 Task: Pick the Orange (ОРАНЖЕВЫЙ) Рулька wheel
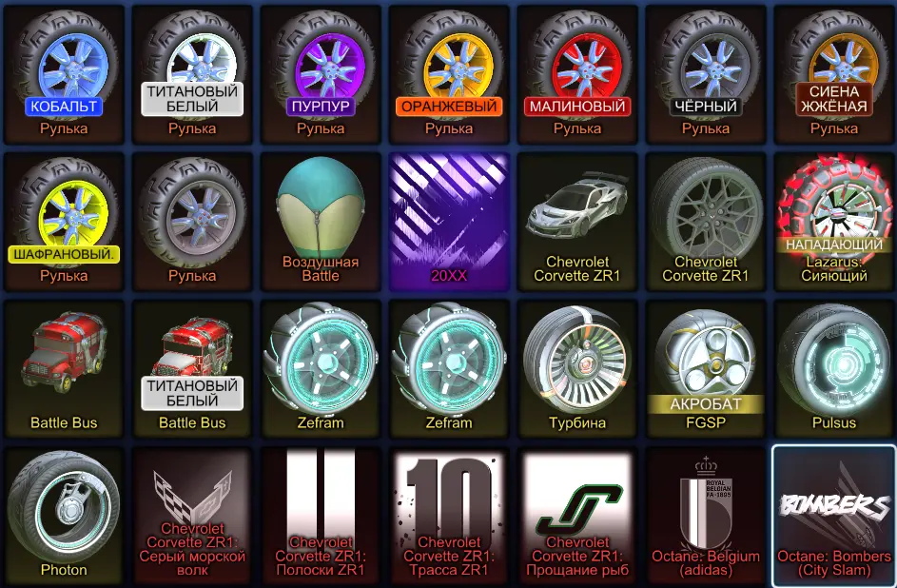[x=449, y=74]
